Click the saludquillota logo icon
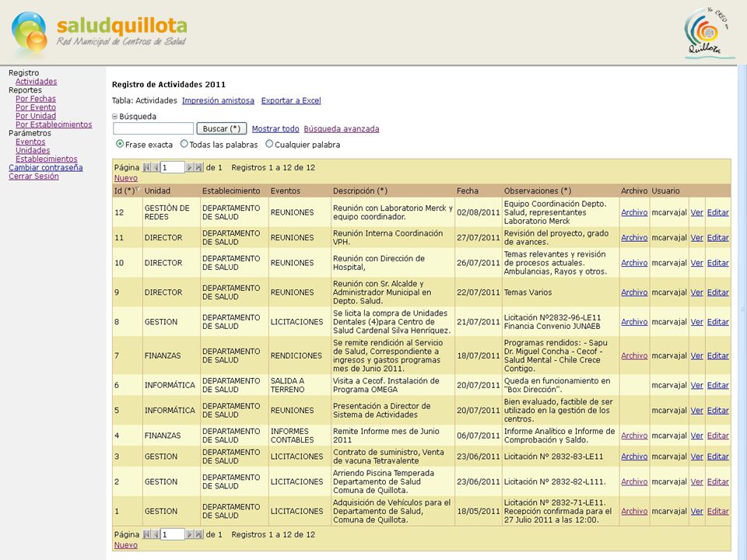This screenshot has width=747, height=560. coord(30,31)
